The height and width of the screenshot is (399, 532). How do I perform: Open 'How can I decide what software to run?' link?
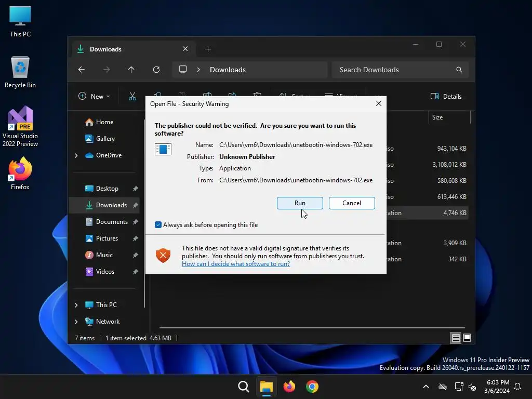pyautogui.click(x=236, y=263)
